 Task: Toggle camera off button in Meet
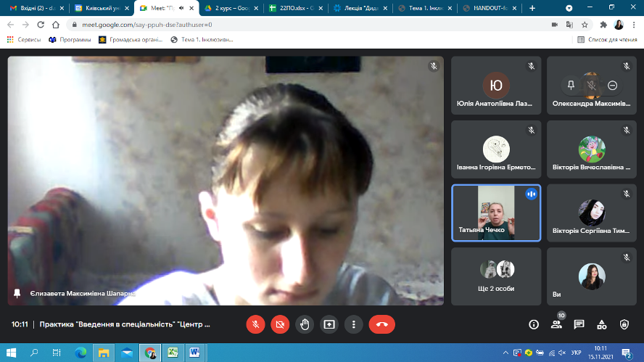280,324
